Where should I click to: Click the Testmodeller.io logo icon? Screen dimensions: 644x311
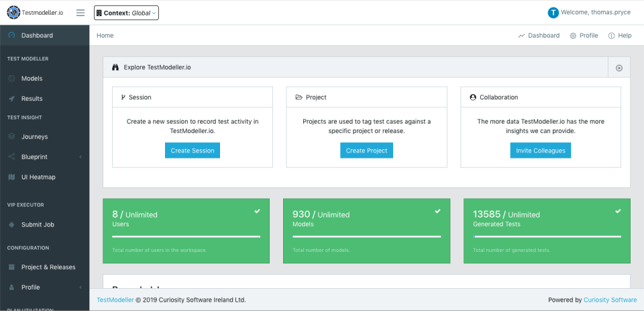coord(13,12)
